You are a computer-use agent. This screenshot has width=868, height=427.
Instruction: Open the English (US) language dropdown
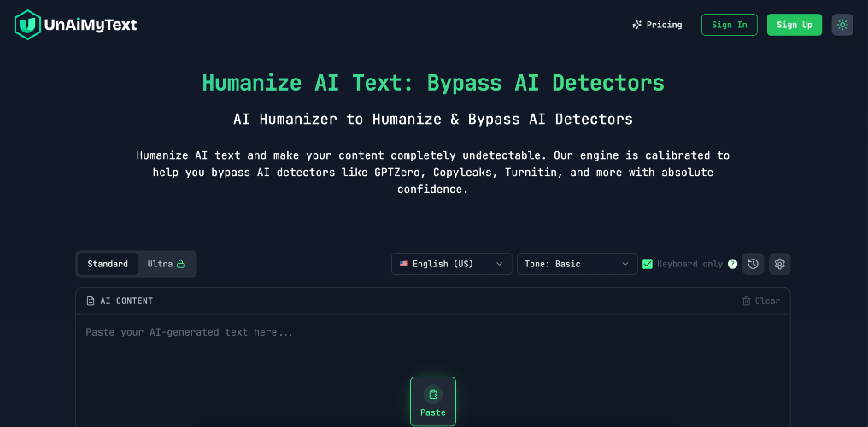pos(452,264)
